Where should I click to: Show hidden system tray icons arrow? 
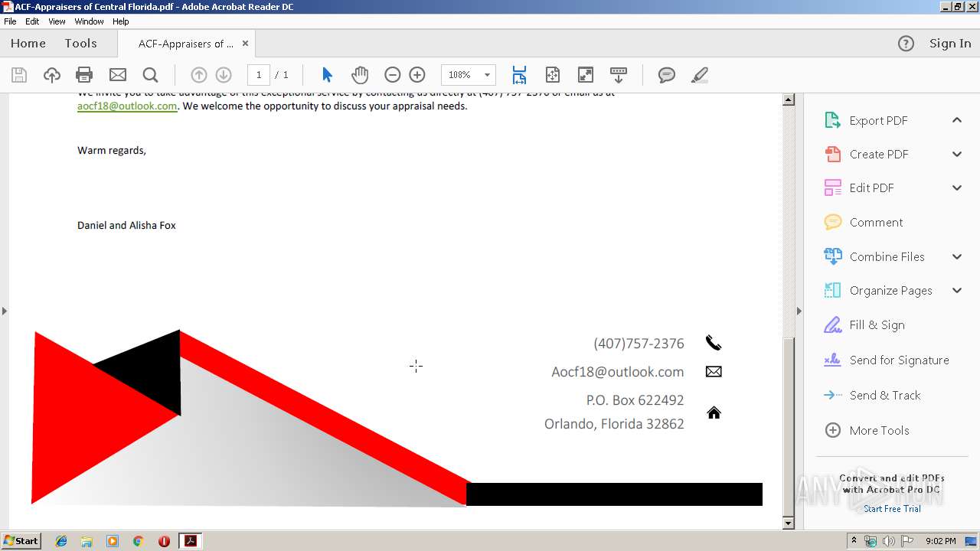(854, 541)
